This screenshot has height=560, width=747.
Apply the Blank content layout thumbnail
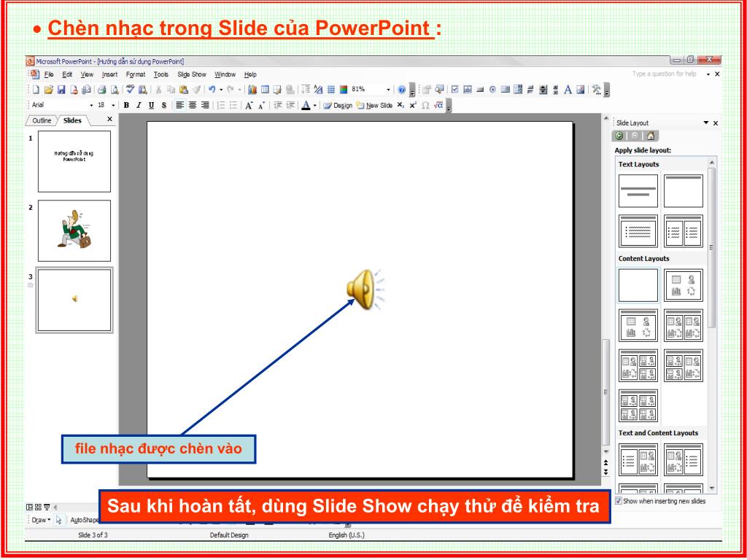638,285
